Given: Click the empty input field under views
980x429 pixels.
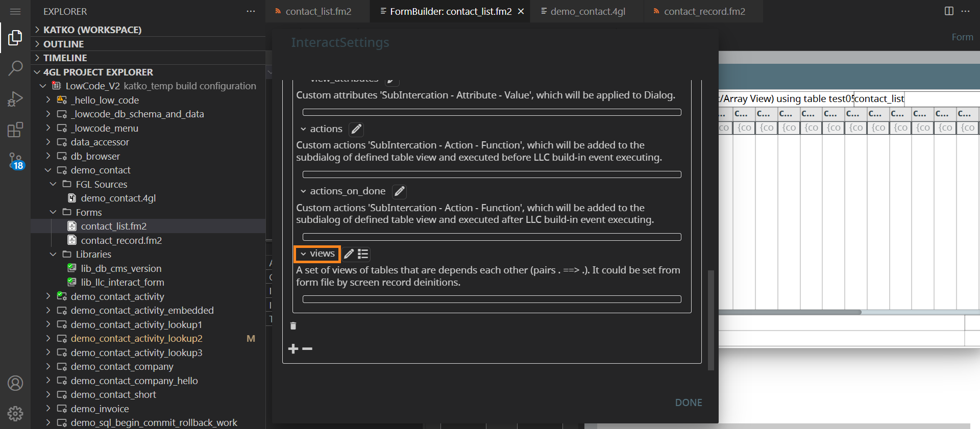Looking at the screenshot, I should [x=492, y=299].
